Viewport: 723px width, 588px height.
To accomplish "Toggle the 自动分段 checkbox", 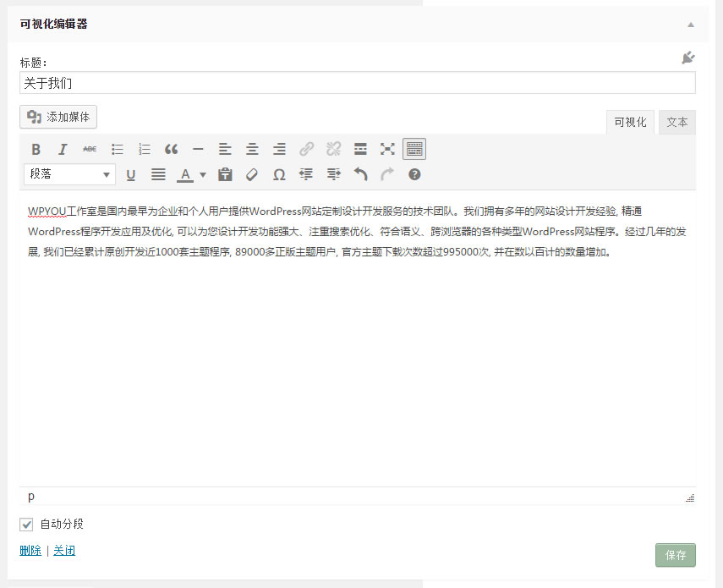I will [x=26, y=524].
